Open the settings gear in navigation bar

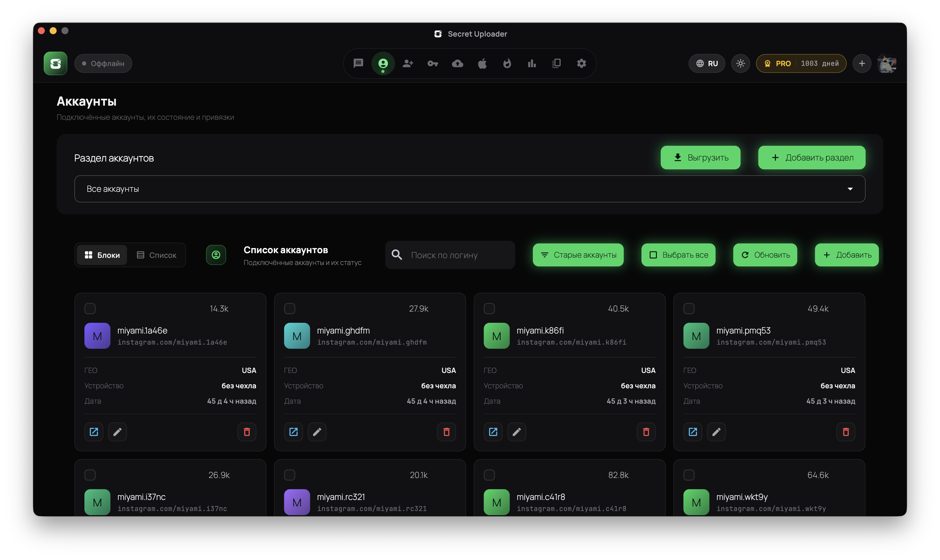coord(581,63)
